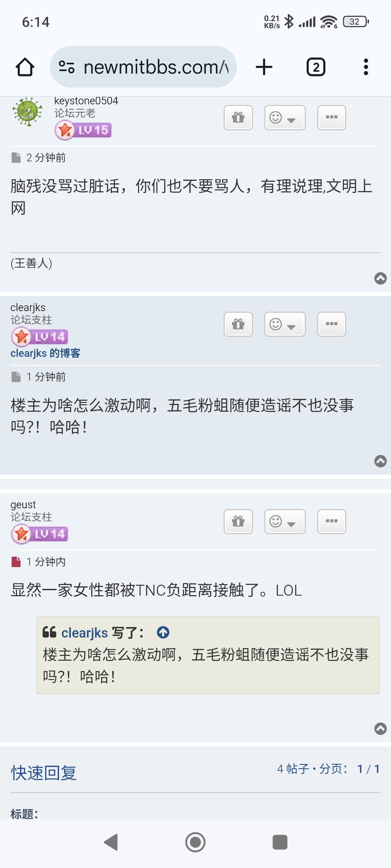Screen dimensions: 391x868
Task: Go to browser home page
Action: coord(25,67)
